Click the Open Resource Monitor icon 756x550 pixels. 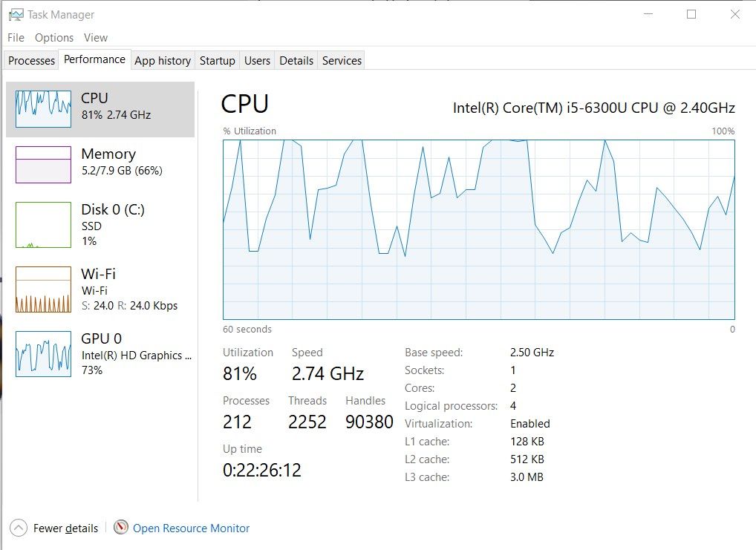coord(120,528)
